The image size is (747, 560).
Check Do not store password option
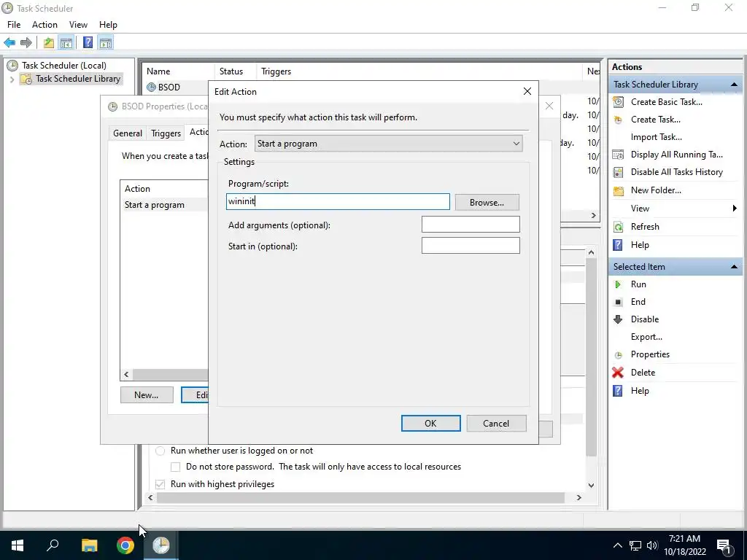(x=175, y=467)
